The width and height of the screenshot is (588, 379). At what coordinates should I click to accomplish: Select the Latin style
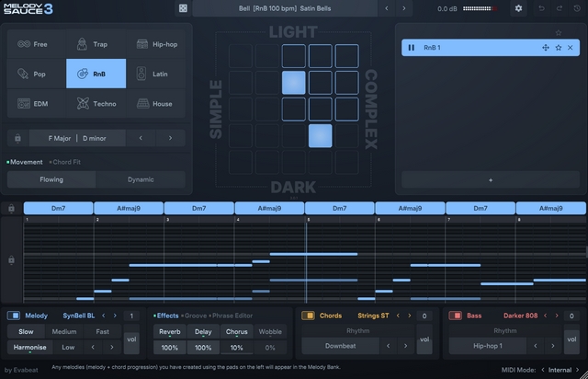click(155, 74)
